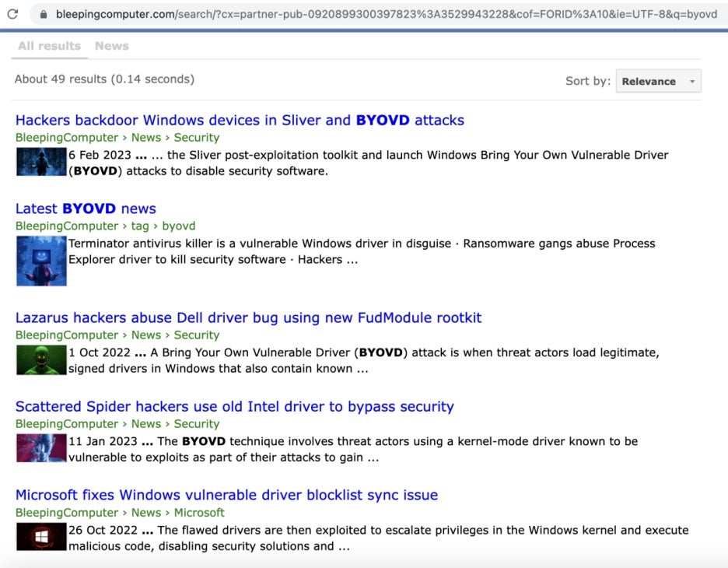The height and width of the screenshot is (568, 728).
Task: Click breadcrumb 'BleepingComputer › News › Microsoft'
Action: 120,513
